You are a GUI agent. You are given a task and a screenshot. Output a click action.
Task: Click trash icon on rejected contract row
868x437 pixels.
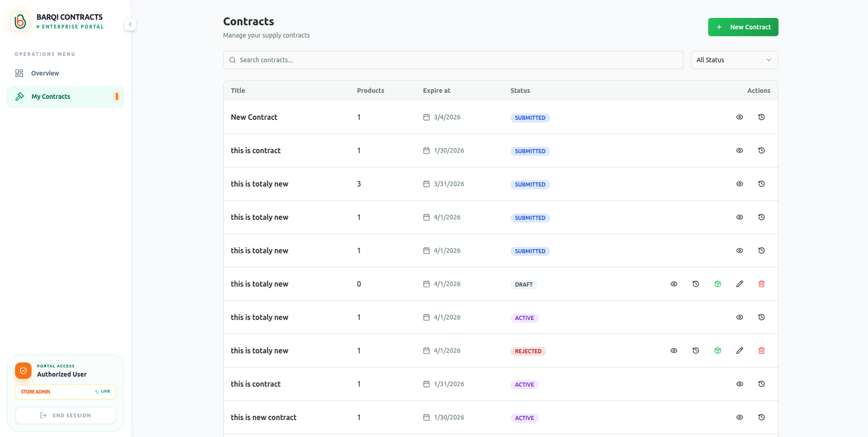761,351
